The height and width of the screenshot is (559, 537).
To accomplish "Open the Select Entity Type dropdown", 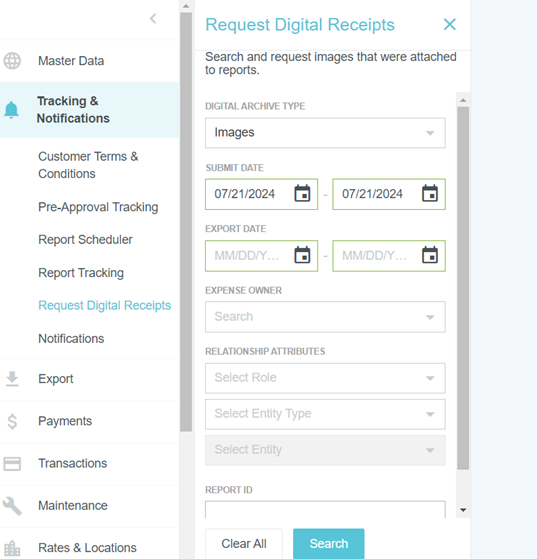I will tap(325, 414).
